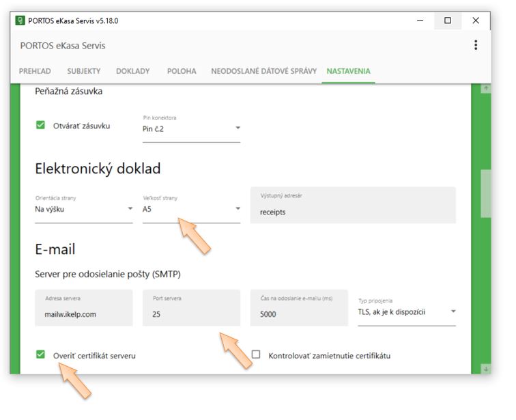Go to NEODOSLANÉ DÁTOVÉ SPRÁVY tab
This screenshot has width=516, height=420.
point(263,71)
